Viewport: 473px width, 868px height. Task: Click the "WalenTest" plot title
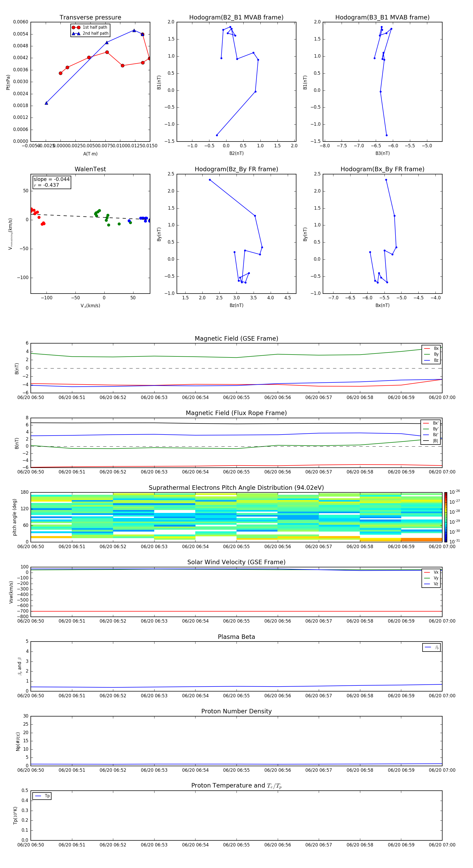point(90,169)
